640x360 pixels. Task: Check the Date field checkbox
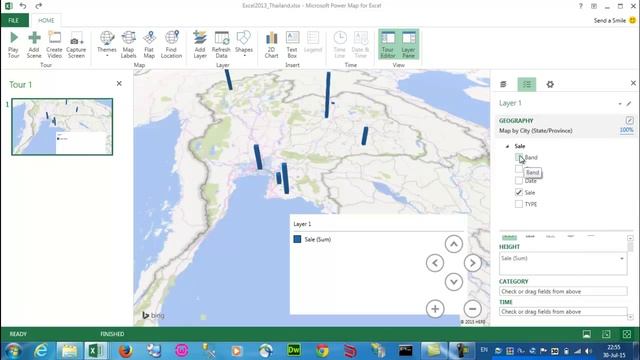point(519,180)
